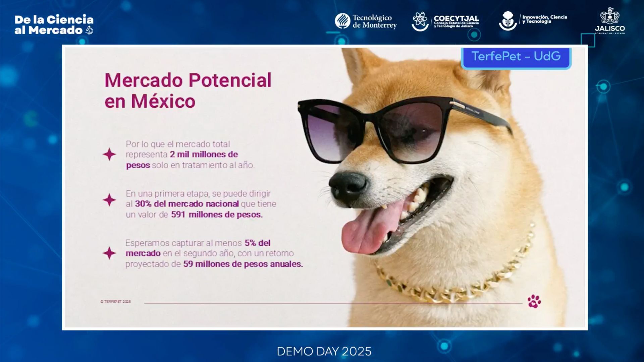Click the dog's black nose
The image size is (644, 362).
[347, 185]
